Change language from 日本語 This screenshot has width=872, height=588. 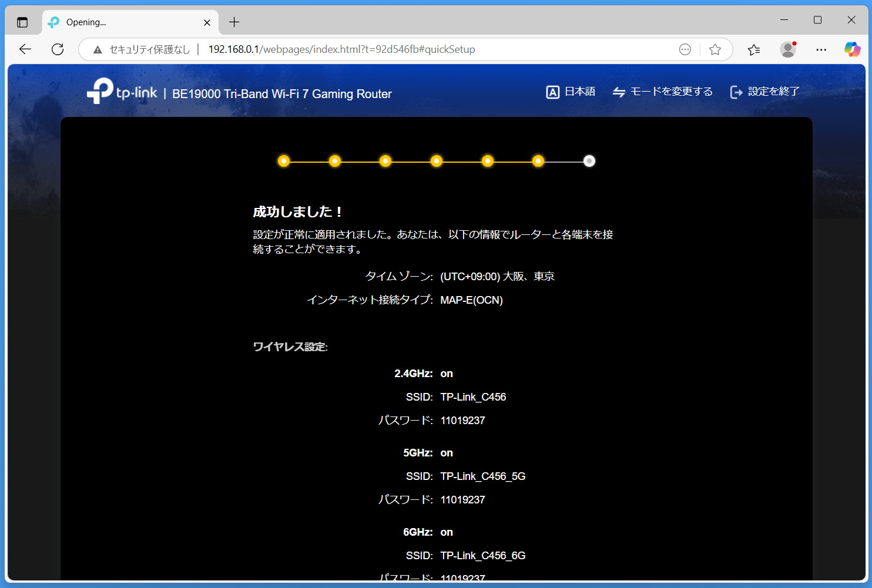tap(571, 92)
